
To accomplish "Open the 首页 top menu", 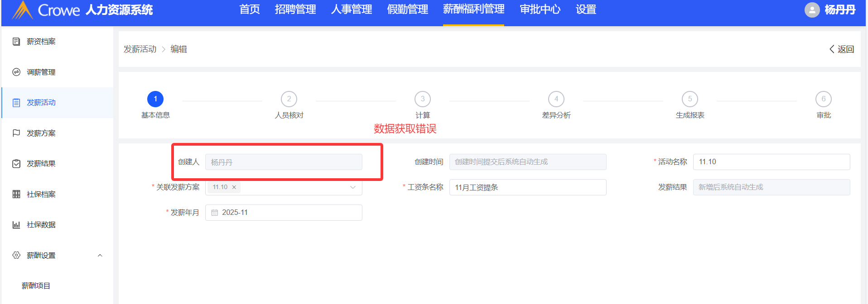I will (250, 9).
